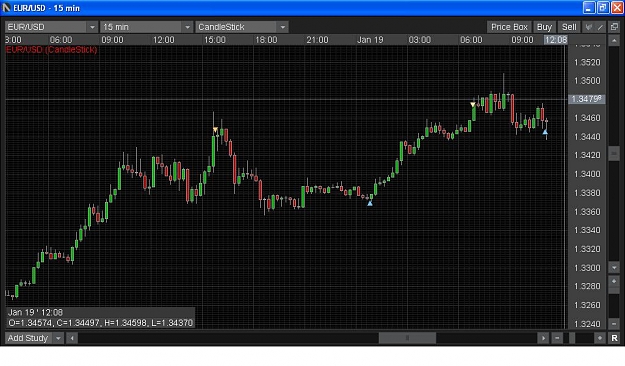
Task: Click the Sell button
Action: pyautogui.click(x=569, y=27)
